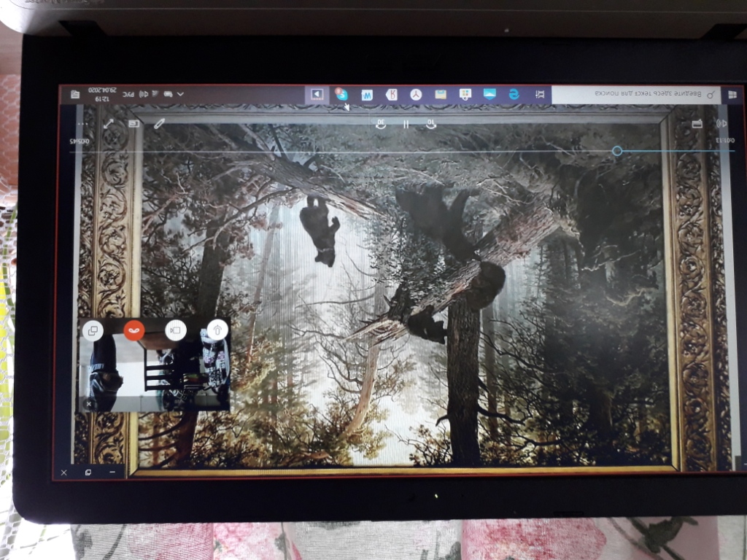Click elapsed time on seek bar
The image size is (747, 560).
(726, 141)
